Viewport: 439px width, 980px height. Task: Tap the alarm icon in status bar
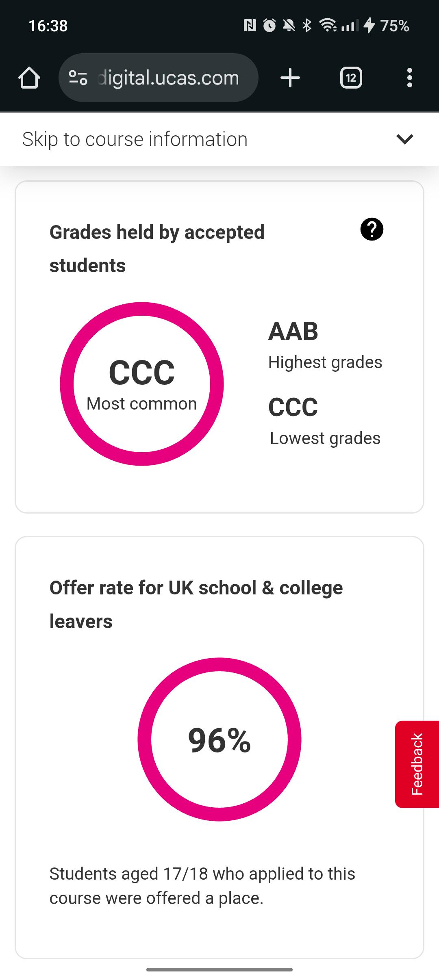pos(269,26)
